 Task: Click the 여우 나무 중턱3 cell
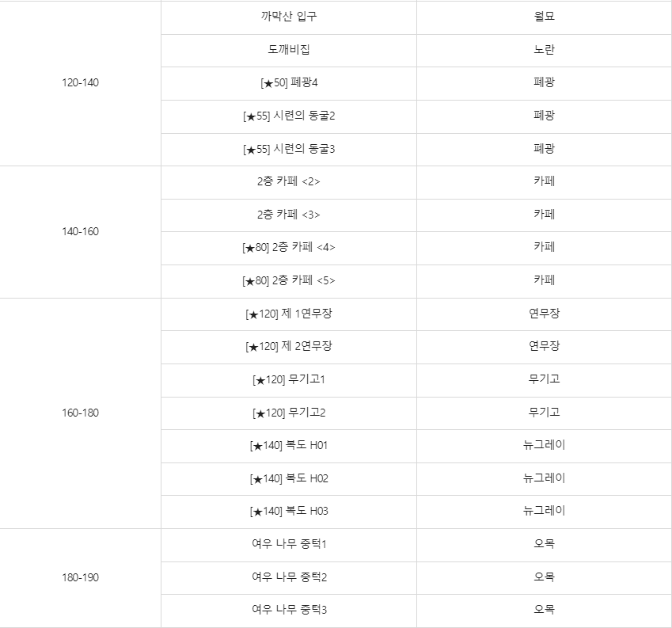[x=289, y=611]
